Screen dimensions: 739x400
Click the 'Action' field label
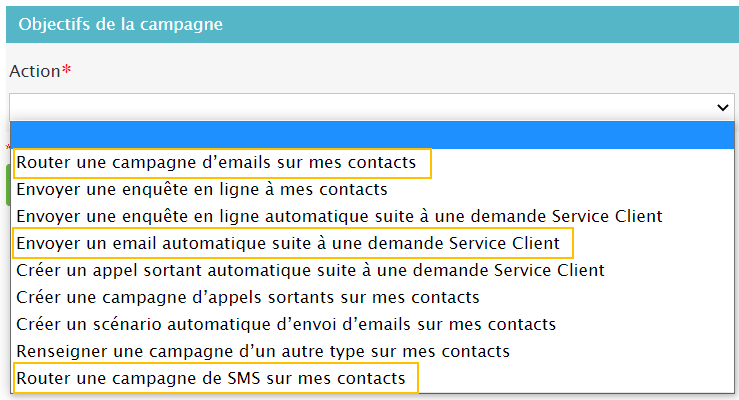(x=34, y=72)
